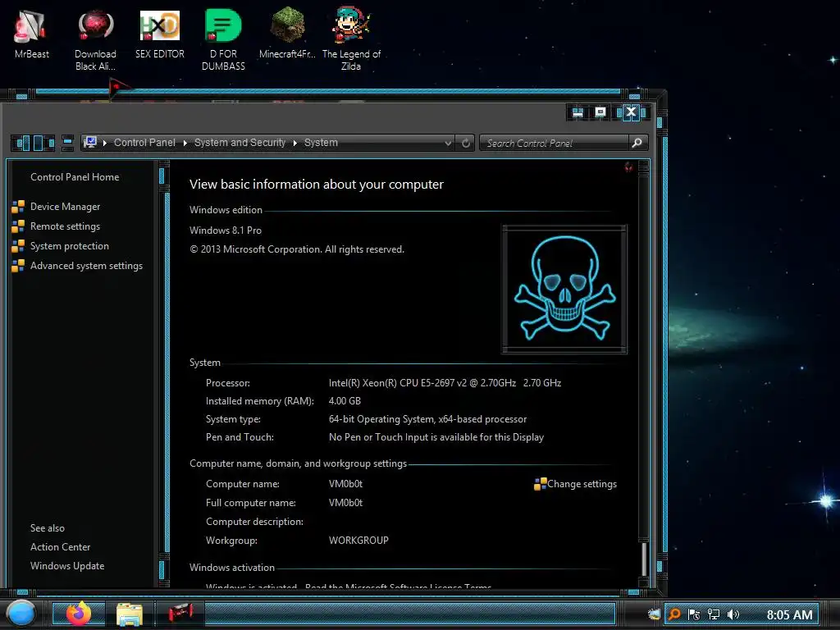The width and height of the screenshot is (840, 630).
Task: Go to the System and Security breadcrumb
Action: click(240, 143)
